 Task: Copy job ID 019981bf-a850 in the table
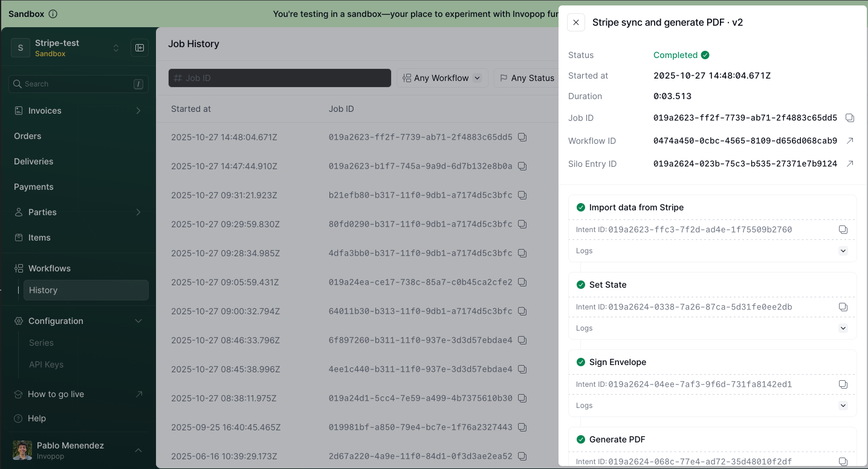click(522, 427)
